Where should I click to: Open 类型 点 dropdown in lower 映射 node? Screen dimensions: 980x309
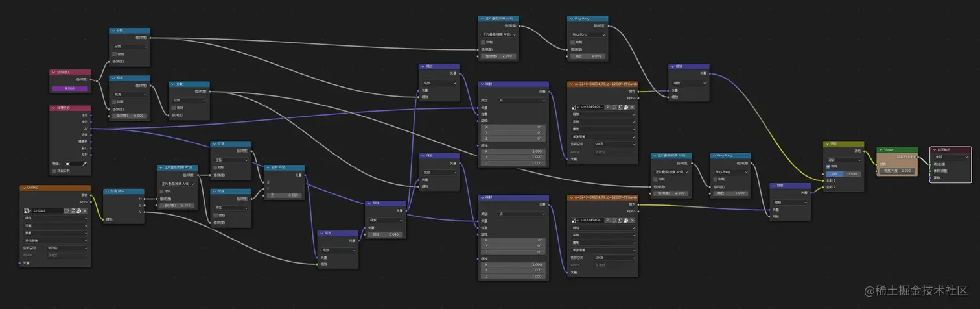click(x=522, y=214)
